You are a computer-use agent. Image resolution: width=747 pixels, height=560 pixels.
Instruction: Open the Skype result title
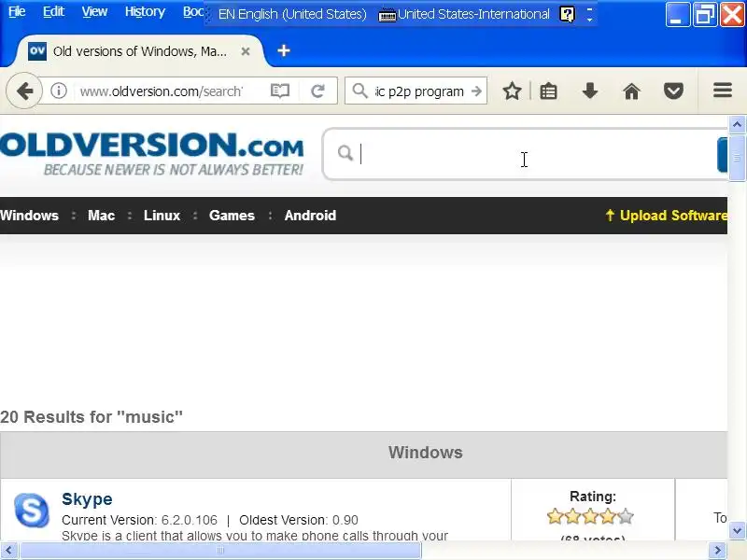click(x=87, y=498)
